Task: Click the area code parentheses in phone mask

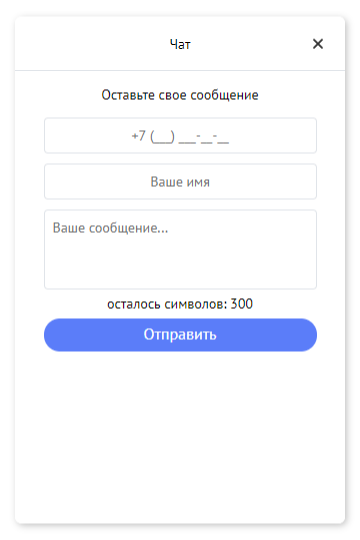Action: point(162,137)
